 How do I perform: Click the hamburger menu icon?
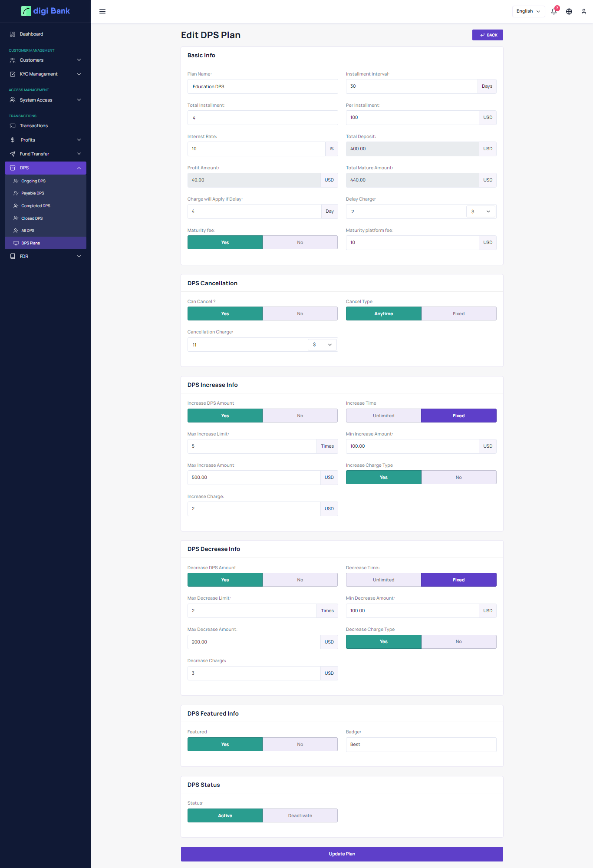pos(102,11)
